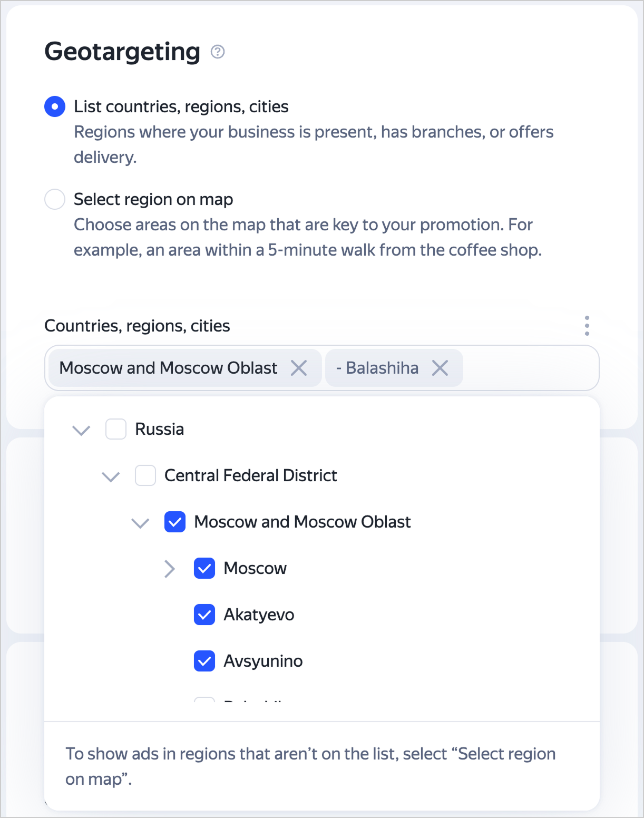Untick the Avsyunino checkbox
The width and height of the screenshot is (644, 818).
pos(204,661)
